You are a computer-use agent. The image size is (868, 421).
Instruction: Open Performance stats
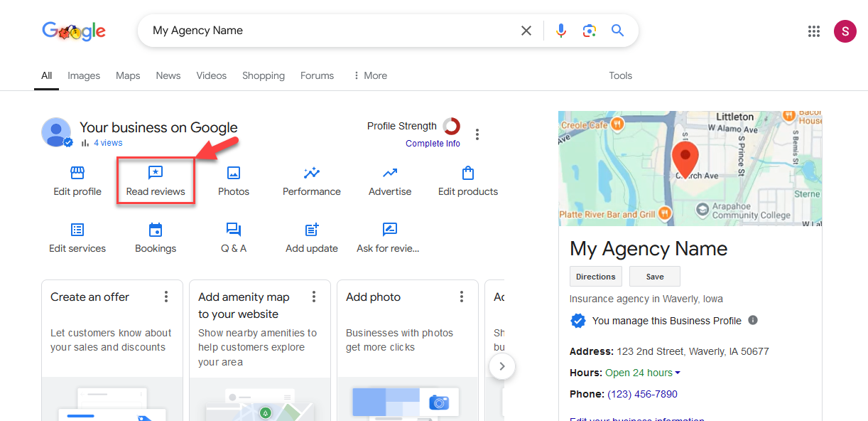pos(312,181)
